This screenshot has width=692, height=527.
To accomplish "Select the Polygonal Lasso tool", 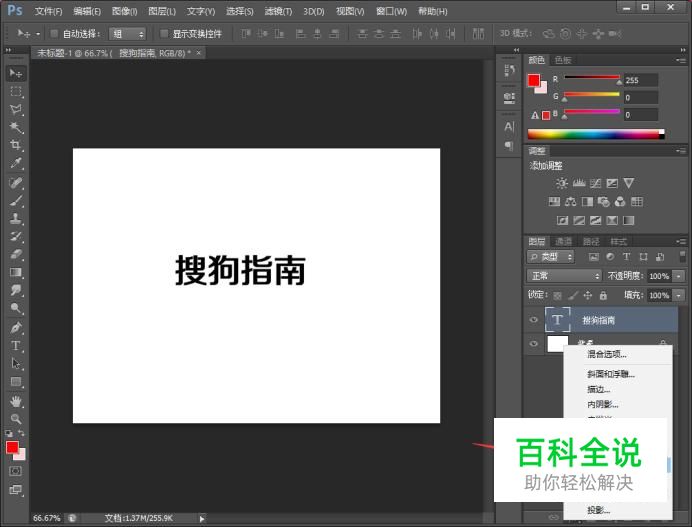I will [x=16, y=109].
